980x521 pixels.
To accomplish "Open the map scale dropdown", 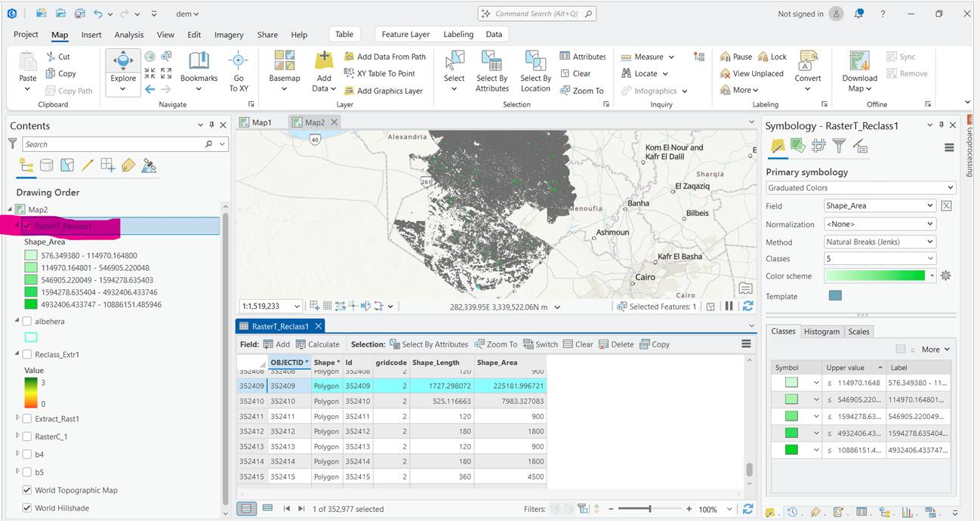I will [x=297, y=306].
